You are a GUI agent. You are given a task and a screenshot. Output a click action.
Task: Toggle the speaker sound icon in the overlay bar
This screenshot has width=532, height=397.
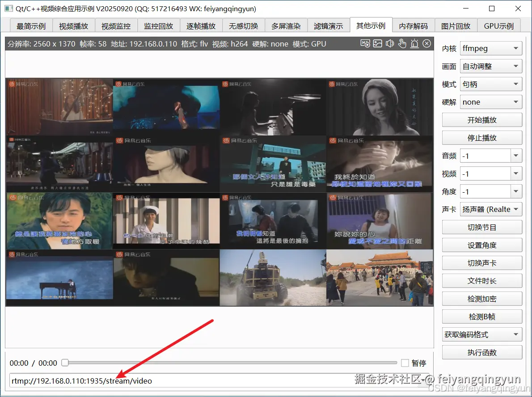click(x=390, y=44)
